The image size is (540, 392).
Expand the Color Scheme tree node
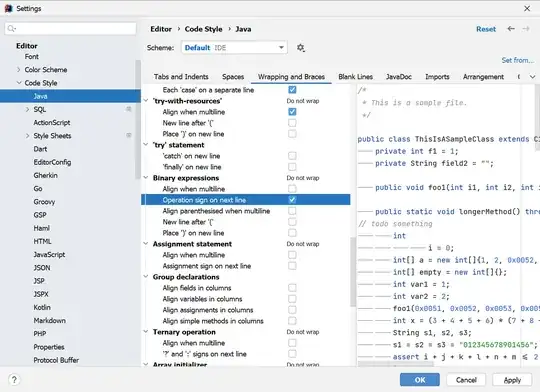tap(19, 70)
